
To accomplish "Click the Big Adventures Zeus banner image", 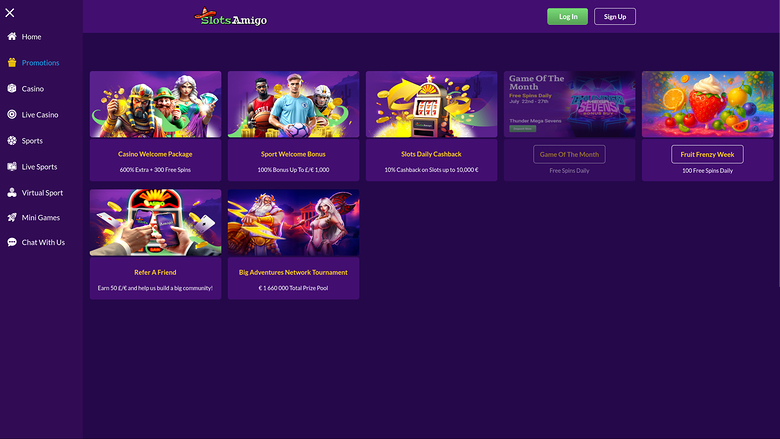I will tap(293, 222).
